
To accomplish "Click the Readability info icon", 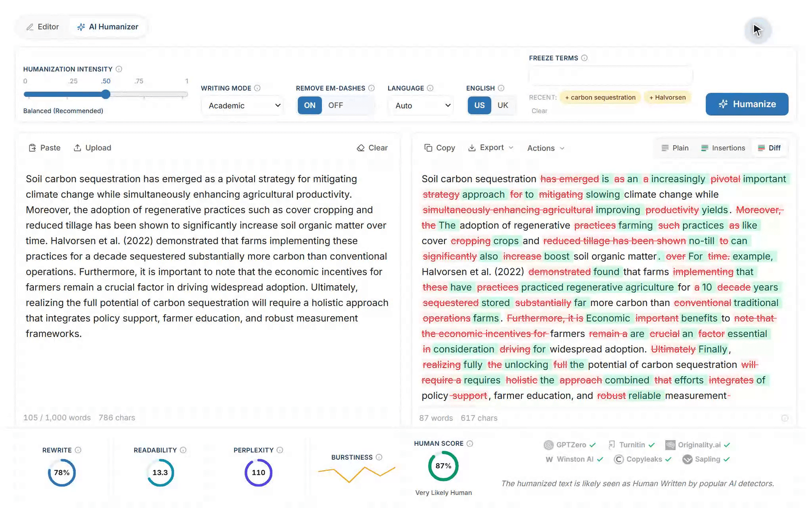I will click(183, 450).
